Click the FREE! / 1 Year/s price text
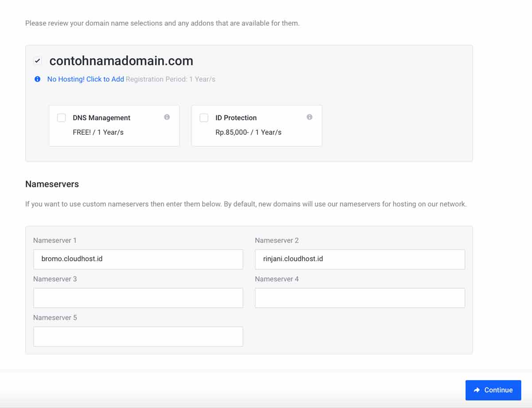 click(x=98, y=132)
